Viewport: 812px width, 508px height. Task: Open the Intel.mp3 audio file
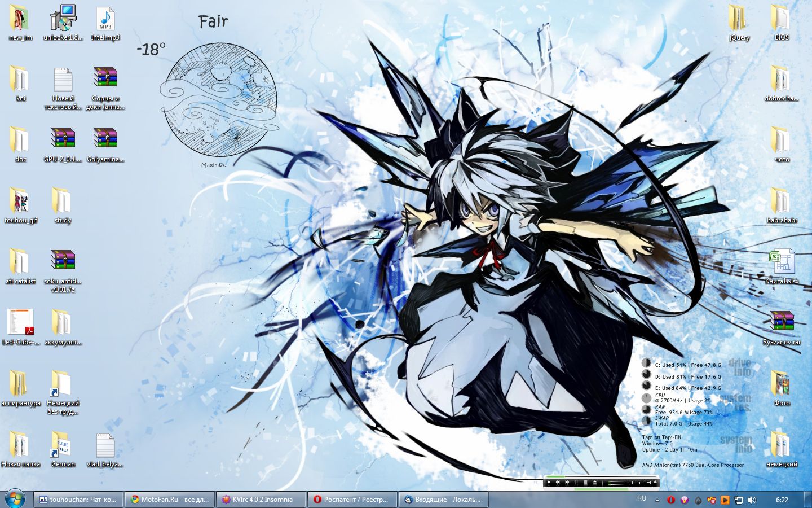click(105, 23)
